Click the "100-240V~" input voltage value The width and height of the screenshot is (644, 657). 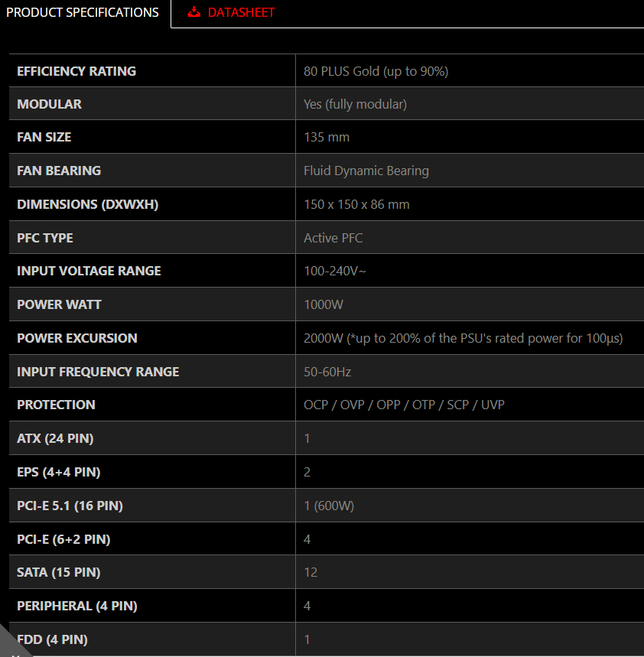pyautogui.click(x=334, y=271)
